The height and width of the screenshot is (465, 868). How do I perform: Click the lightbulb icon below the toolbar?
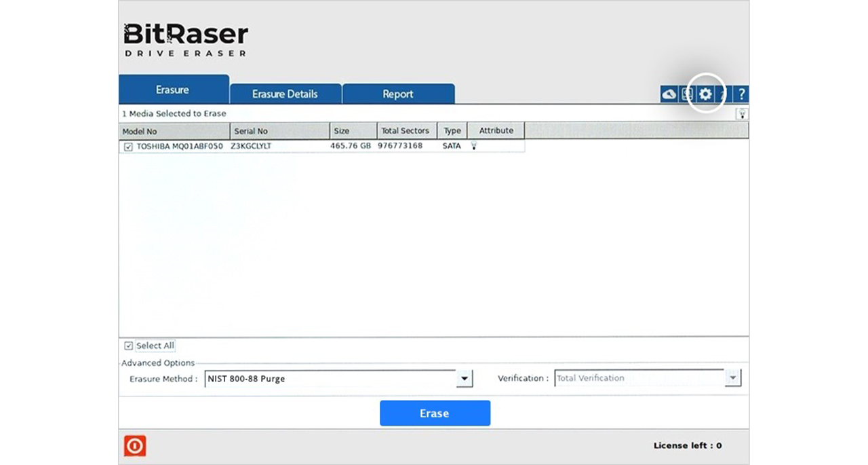click(x=742, y=114)
